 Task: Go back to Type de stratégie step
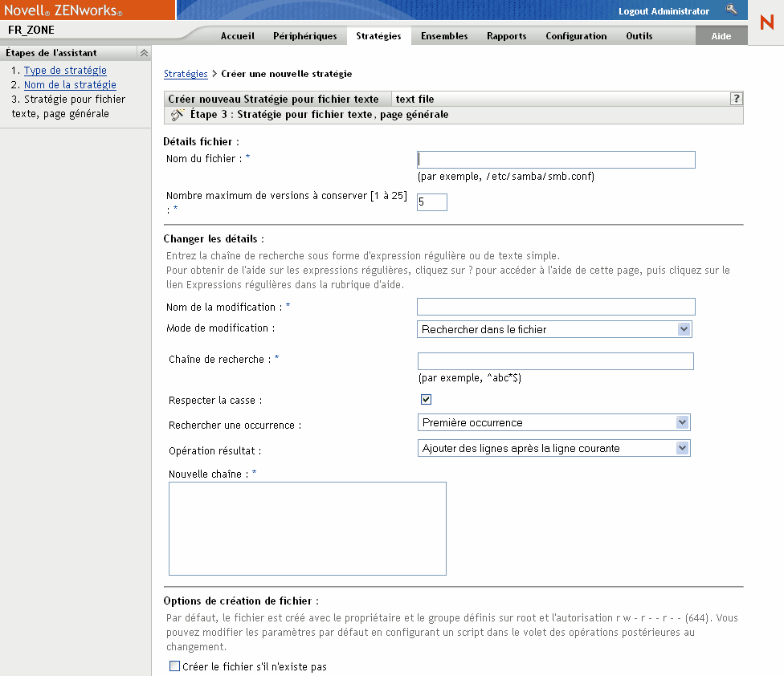coord(66,70)
